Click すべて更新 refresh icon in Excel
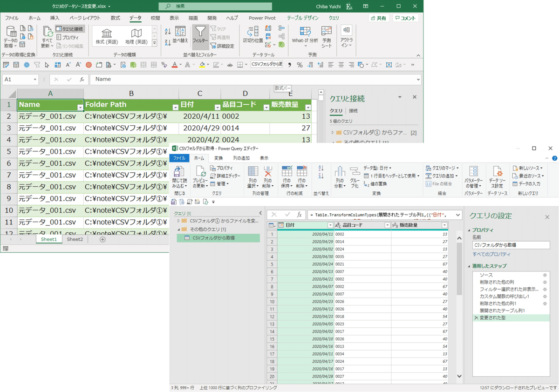The width and height of the screenshot is (559, 392). (48, 37)
